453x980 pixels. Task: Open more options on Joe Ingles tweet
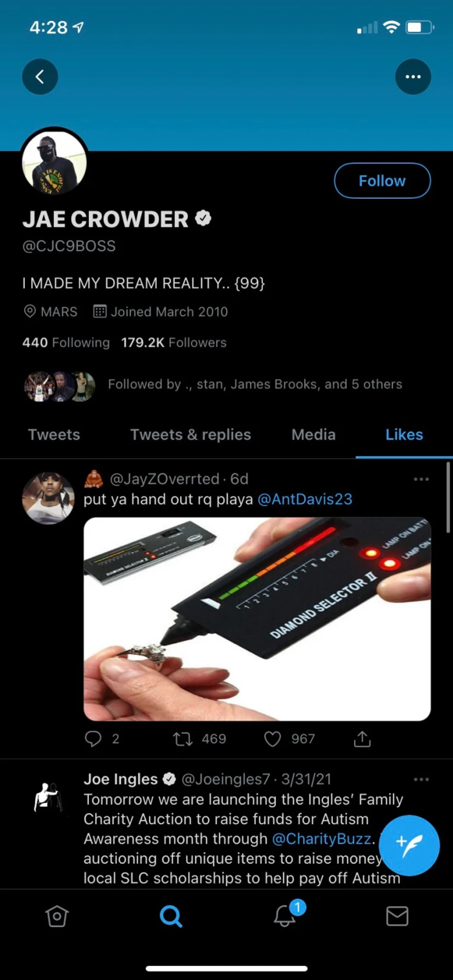tap(421, 779)
